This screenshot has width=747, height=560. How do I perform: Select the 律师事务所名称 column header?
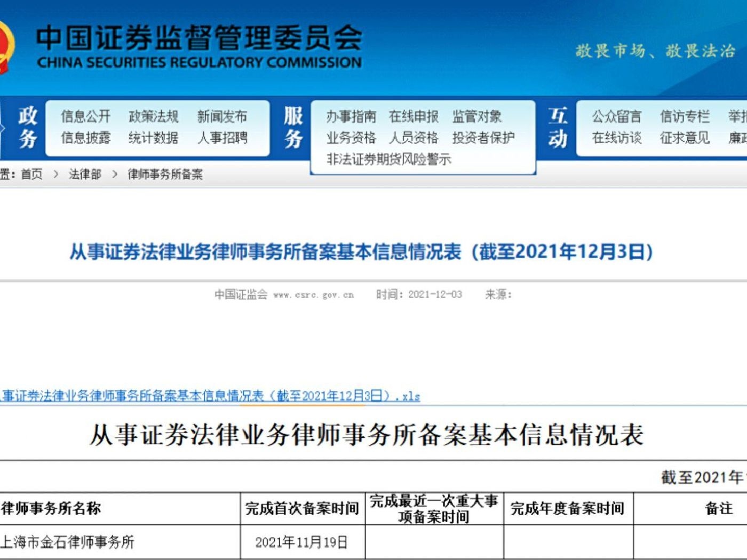(51, 508)
